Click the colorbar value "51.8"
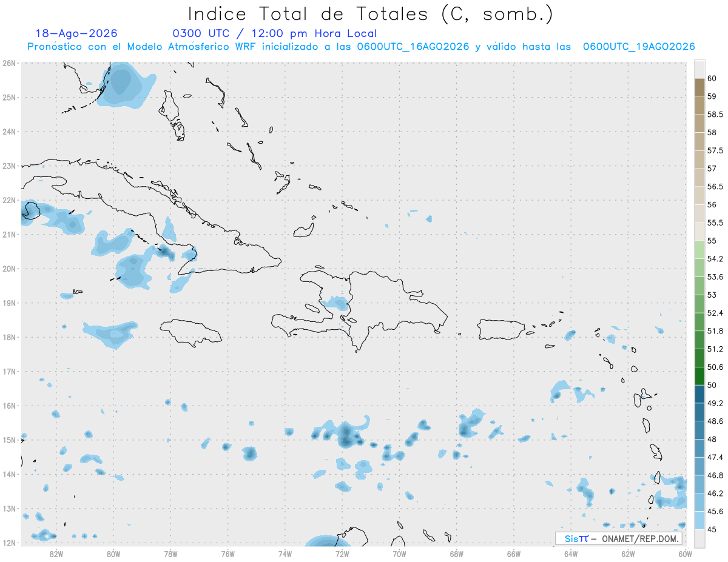 tap(715, 331)
